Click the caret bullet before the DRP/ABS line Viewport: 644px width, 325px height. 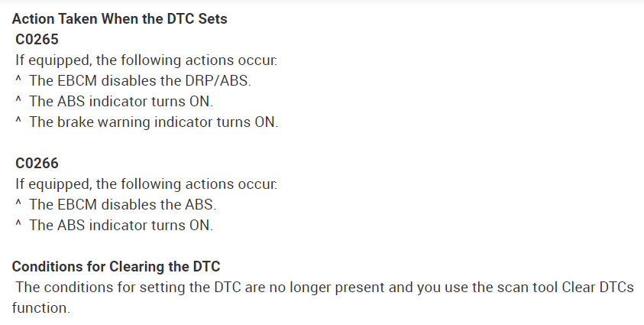click(x=18, y=80)
